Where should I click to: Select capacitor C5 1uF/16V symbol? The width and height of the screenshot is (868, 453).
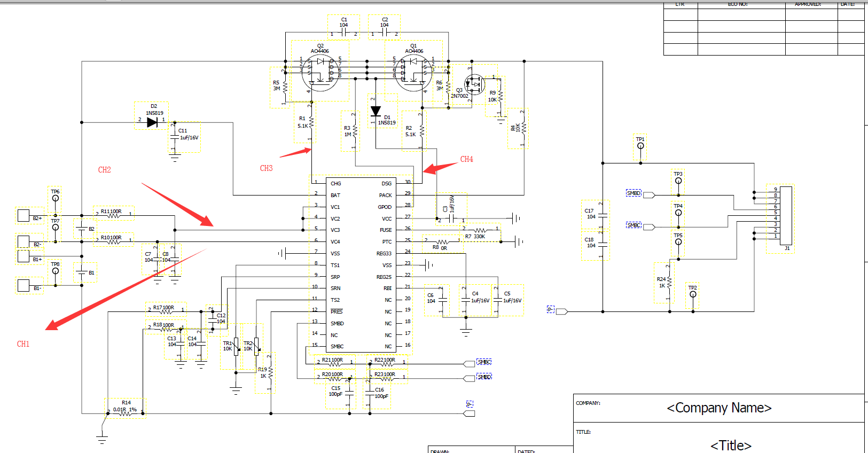(498, 300)
